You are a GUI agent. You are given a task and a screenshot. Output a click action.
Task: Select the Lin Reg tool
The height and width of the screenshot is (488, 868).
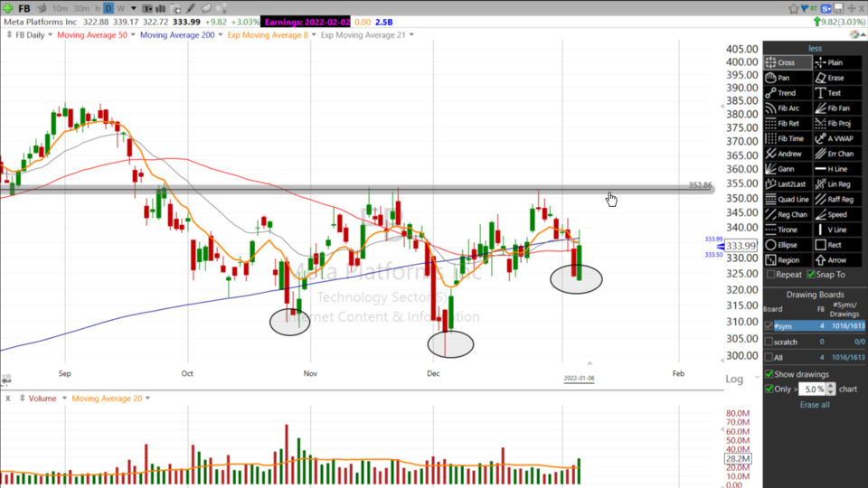click(838, 184)
